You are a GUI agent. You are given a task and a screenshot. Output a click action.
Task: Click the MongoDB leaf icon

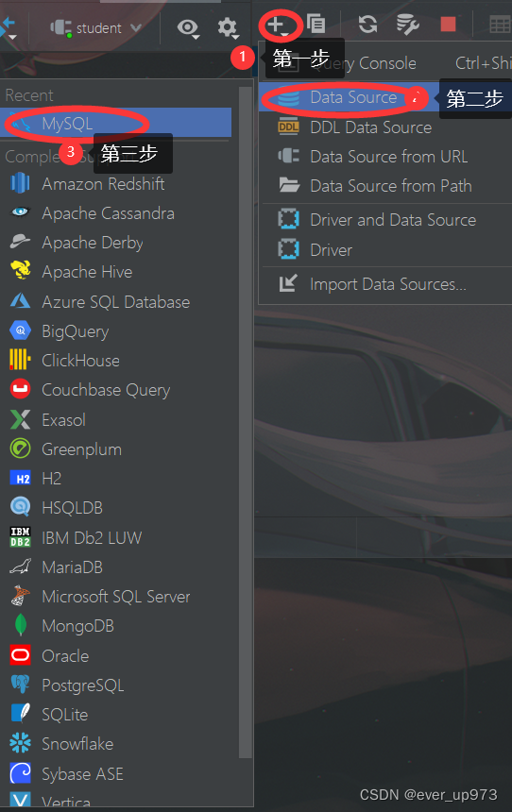pos(20,625)
